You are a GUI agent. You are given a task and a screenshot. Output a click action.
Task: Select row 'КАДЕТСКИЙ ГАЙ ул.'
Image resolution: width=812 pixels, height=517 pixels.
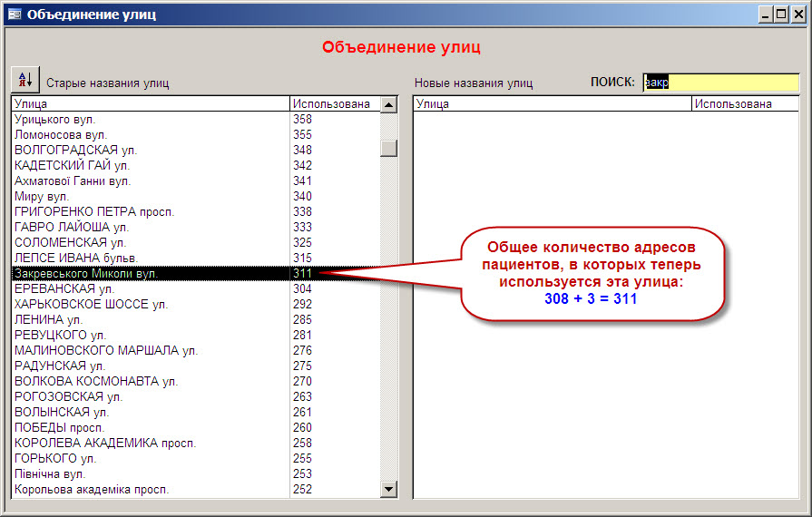coord(196,166)
